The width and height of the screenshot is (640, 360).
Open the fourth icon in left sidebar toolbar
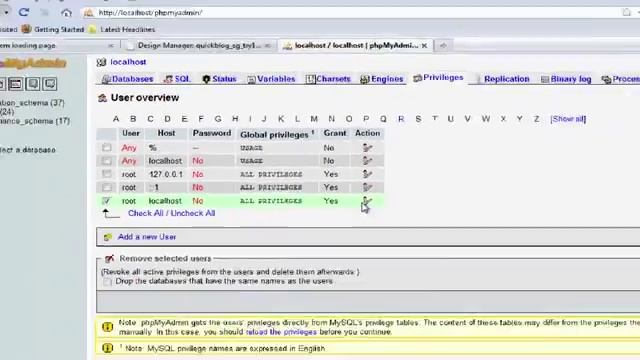[50, 84]
